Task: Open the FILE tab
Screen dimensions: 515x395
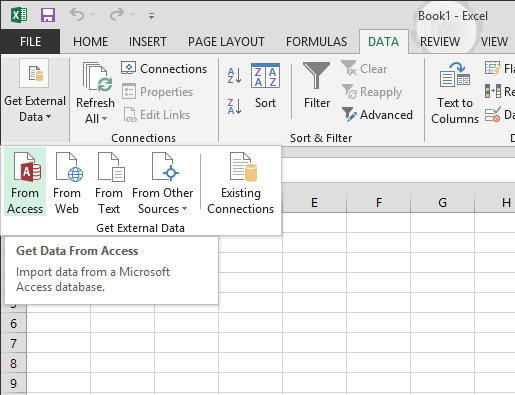Action: [30, 42]
